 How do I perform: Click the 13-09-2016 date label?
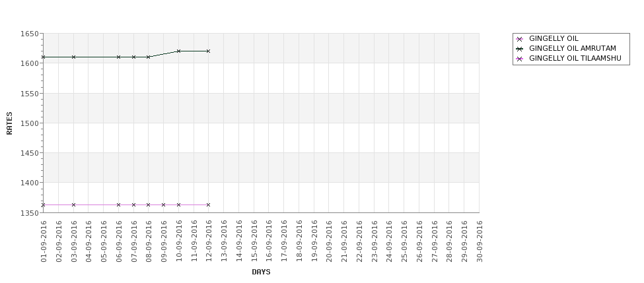(224, 241)
